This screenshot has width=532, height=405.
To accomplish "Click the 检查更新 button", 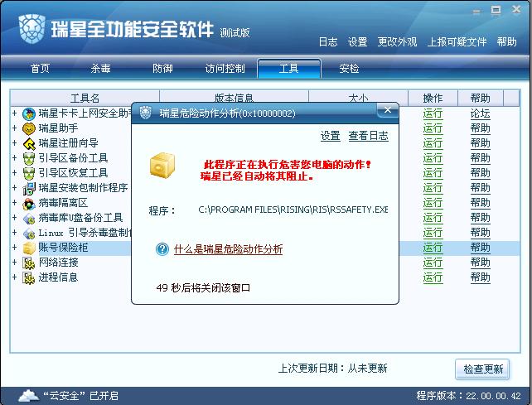I will [x=483, y=369].
